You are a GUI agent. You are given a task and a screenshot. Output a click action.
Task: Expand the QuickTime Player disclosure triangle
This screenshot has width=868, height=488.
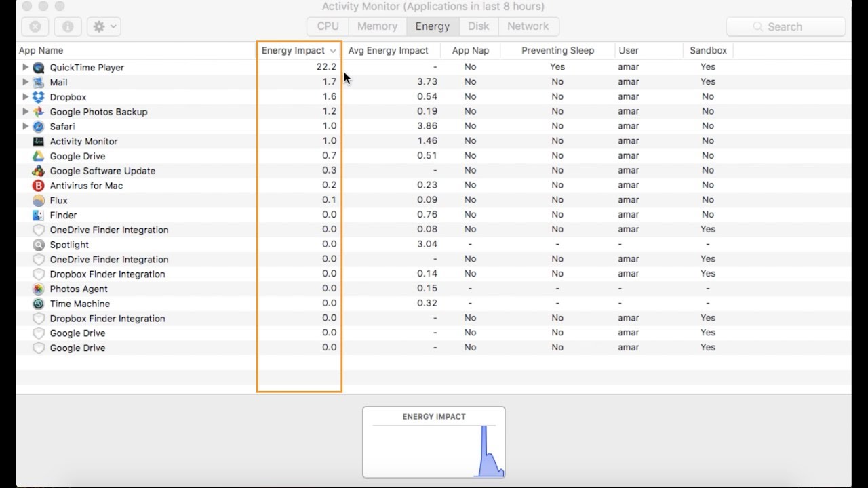coord(25,68)
